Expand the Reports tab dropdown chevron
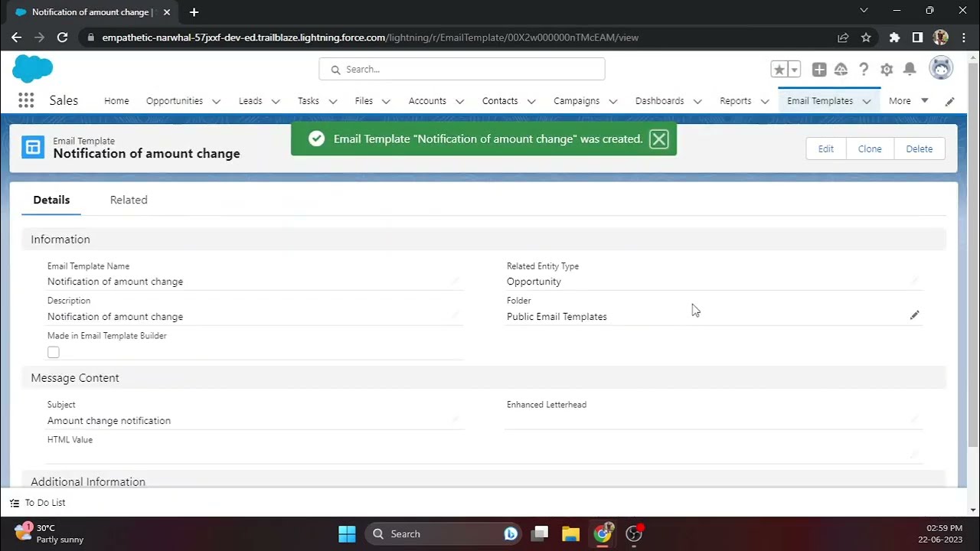Screen dimensions: 980x551 [x=764, y=101]
